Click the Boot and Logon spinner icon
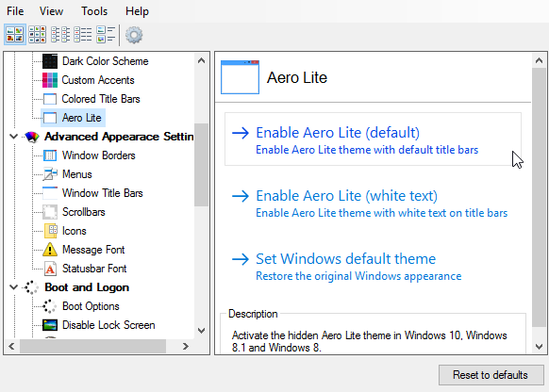Viewport: 549px width, 392px height. (x=31, y=287)
